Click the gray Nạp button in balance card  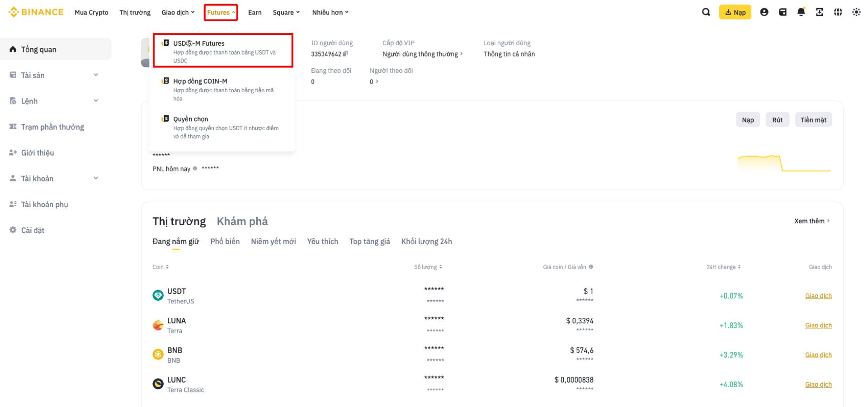748,120
